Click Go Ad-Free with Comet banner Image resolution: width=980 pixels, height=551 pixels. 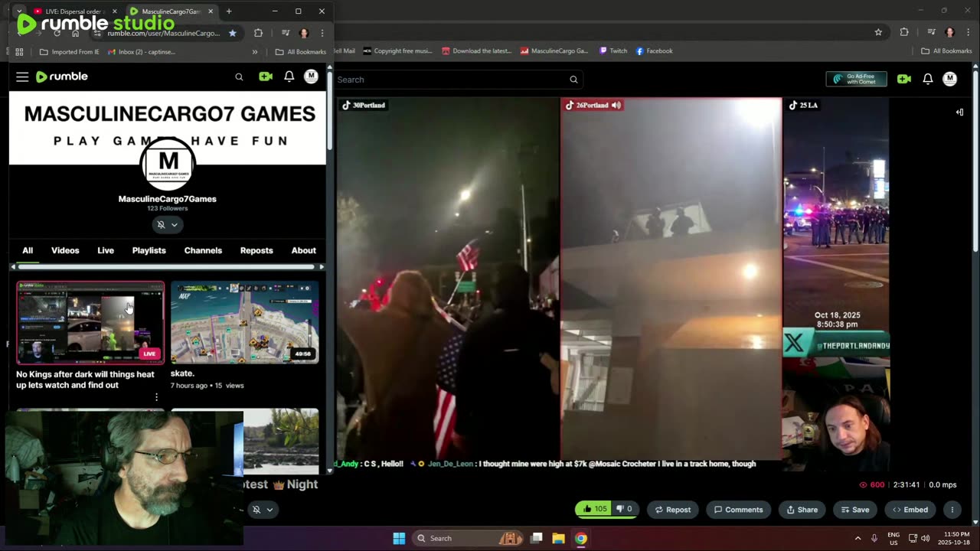click(x=856, y=79)
